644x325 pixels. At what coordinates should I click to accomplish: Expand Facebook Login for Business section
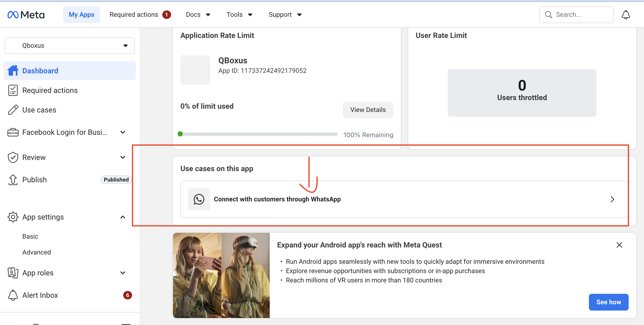tap(123, 132)
